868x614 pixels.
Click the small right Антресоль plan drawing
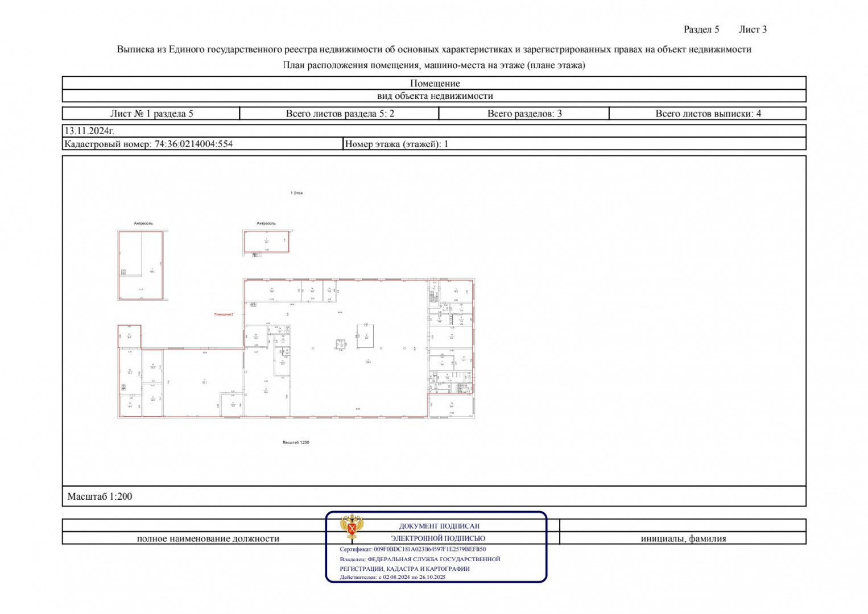pos(266,242)
